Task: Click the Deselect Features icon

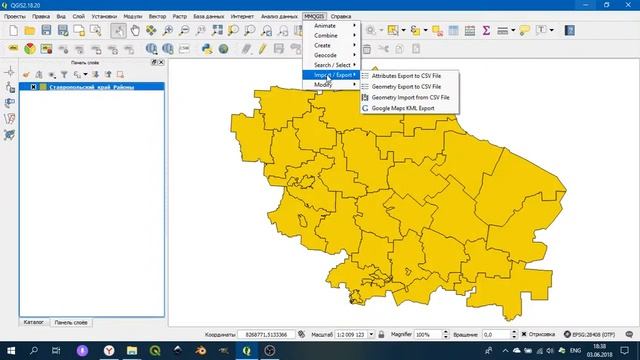Action: point(437,30)
